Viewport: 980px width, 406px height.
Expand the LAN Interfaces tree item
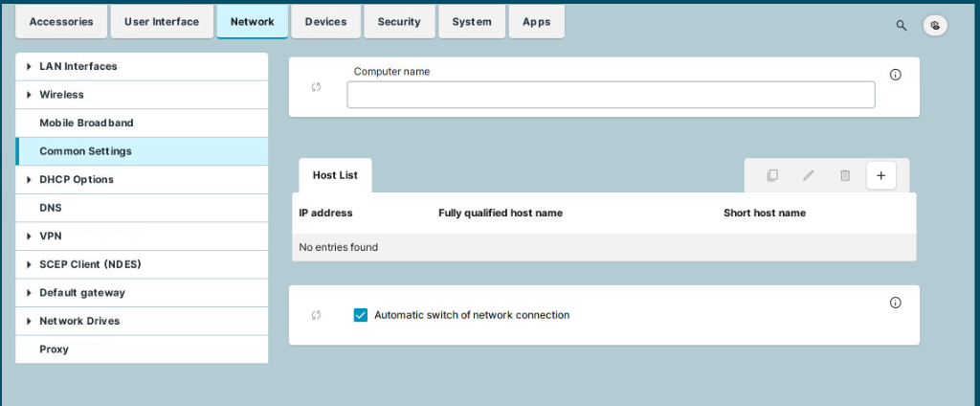(x=29, y=67)
